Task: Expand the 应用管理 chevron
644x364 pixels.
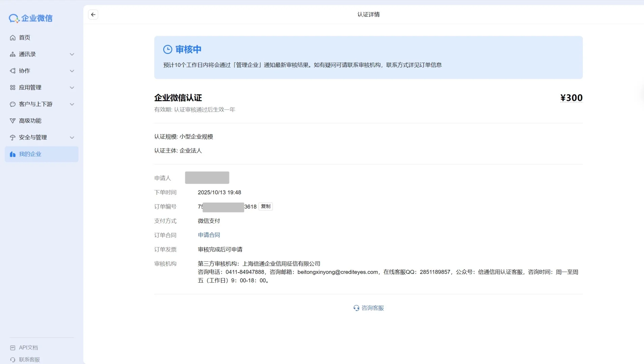Action: point(72,88)
